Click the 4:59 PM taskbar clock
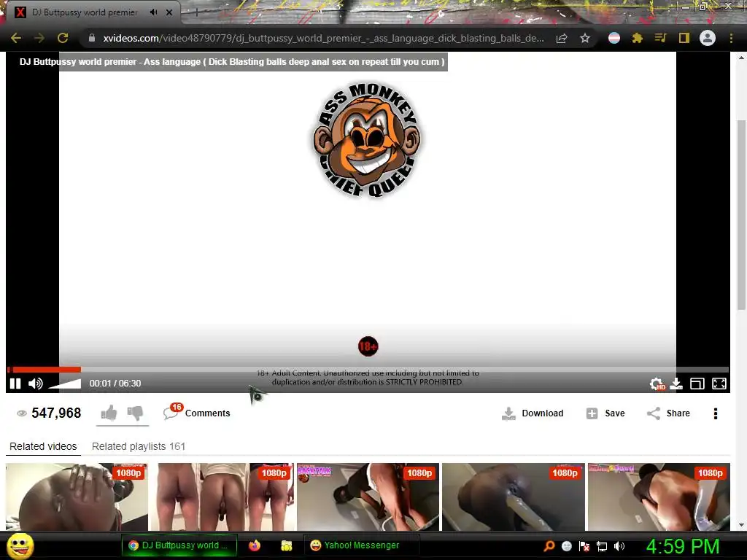Viewport: 747px width, 560px height. coord(682,546)
